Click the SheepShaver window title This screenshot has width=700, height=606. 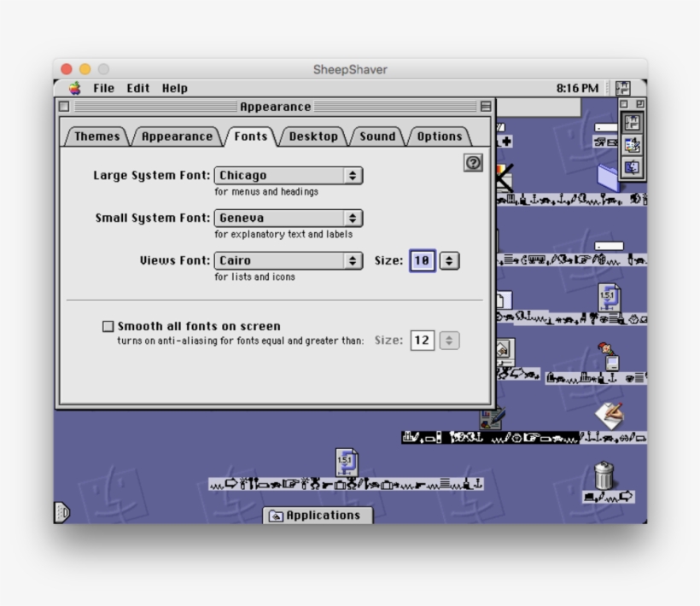click(x=351, y=70)
